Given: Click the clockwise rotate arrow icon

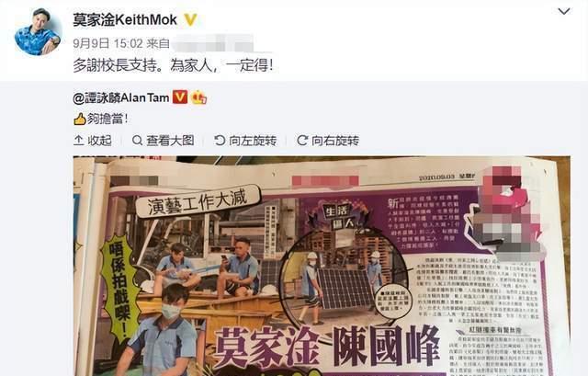Looking at the screenshot, I should (302, 141).
